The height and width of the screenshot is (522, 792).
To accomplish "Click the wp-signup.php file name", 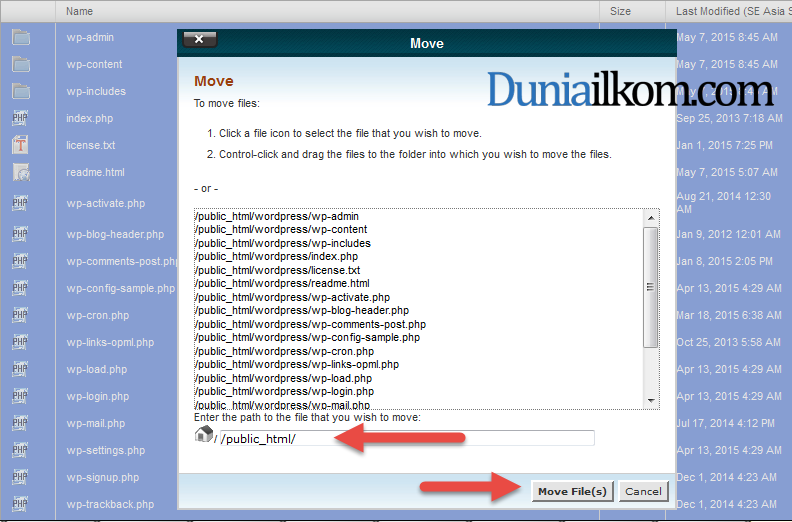I will (103, 478).
